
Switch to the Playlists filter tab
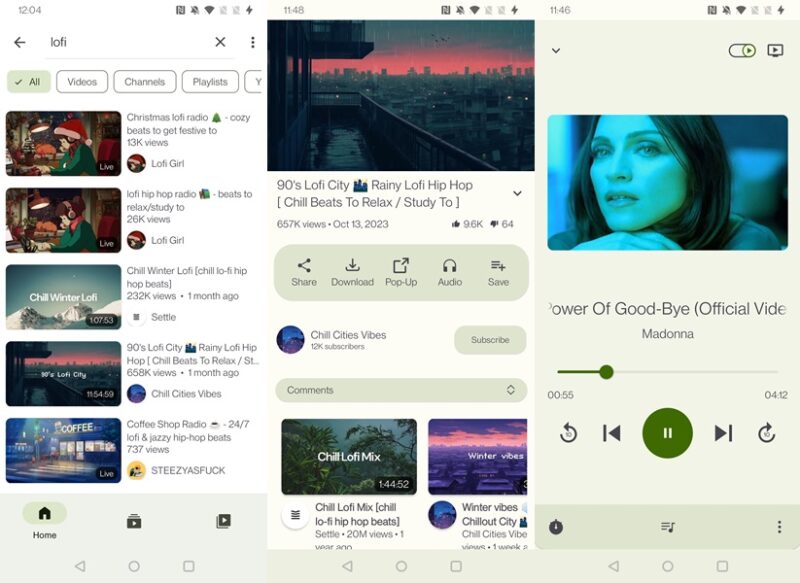pos(210,81)
